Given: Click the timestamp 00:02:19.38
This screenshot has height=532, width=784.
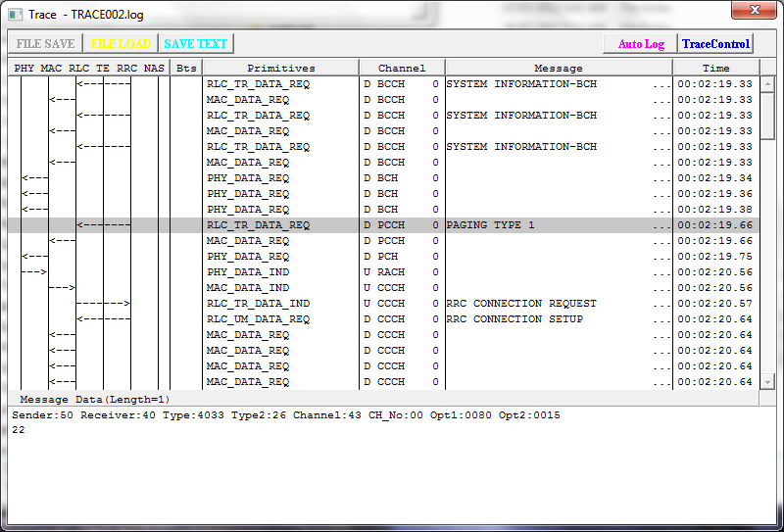Looking at the screenshot, I should 715,210.
